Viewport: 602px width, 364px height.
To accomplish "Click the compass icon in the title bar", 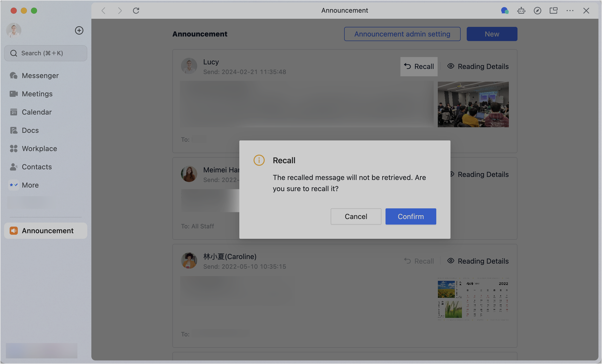I will (x=538, y=11).
